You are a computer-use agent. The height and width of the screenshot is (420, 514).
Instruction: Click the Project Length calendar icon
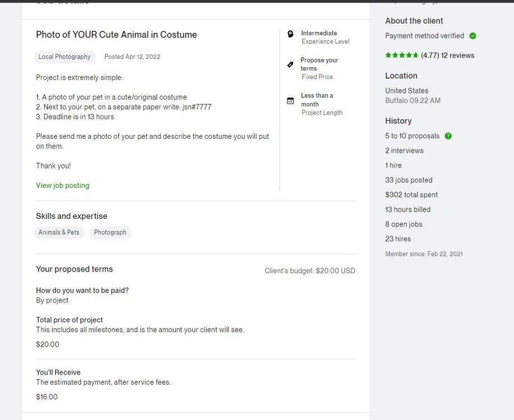[x=290, y=101]
